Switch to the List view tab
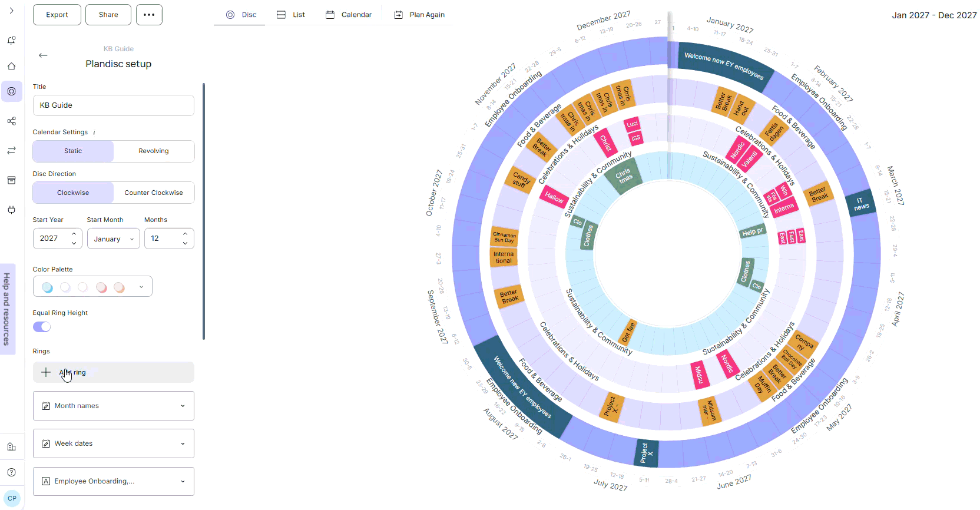Image resolution: width=980 pixels, height=510 pixels. pyautogui.click(x=291, y=15)
